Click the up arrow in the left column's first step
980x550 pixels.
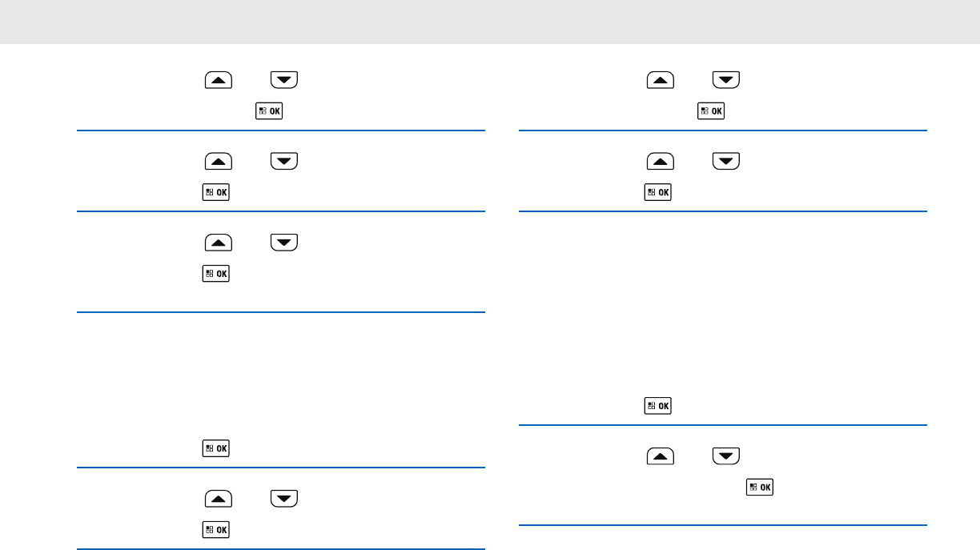pos(219,80)
